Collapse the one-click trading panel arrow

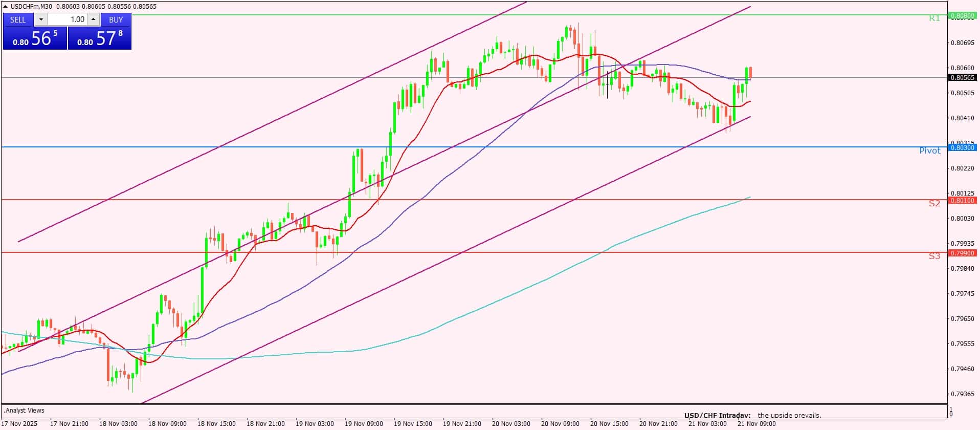[x=6, y=6]
